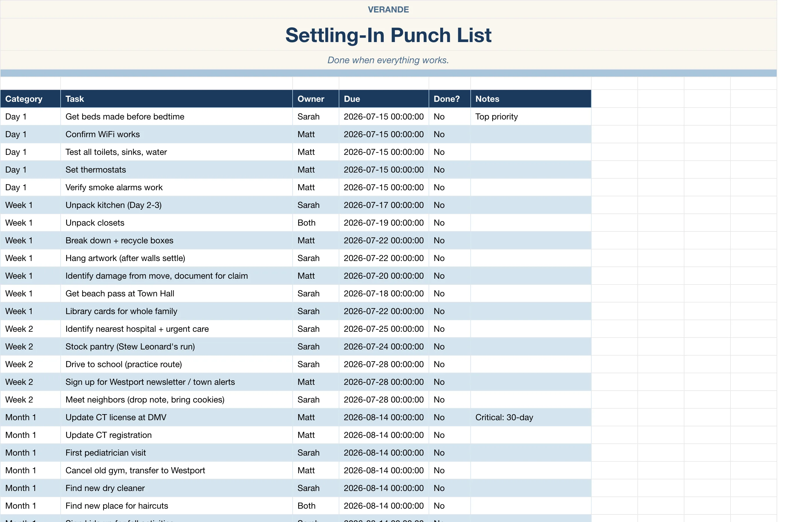Select 'Update CT registration' task cell

[x=177, y=435]
